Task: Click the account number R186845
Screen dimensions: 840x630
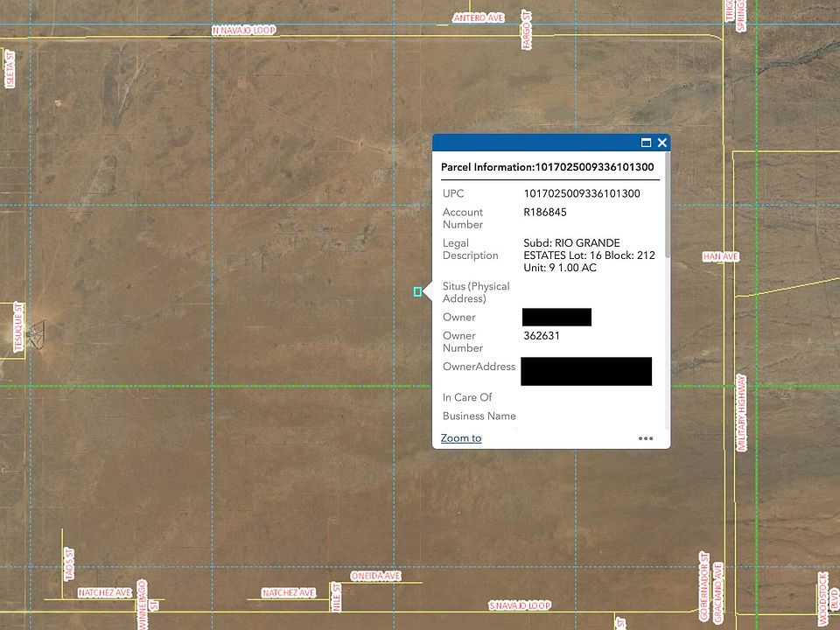Action: click(545, 212)
